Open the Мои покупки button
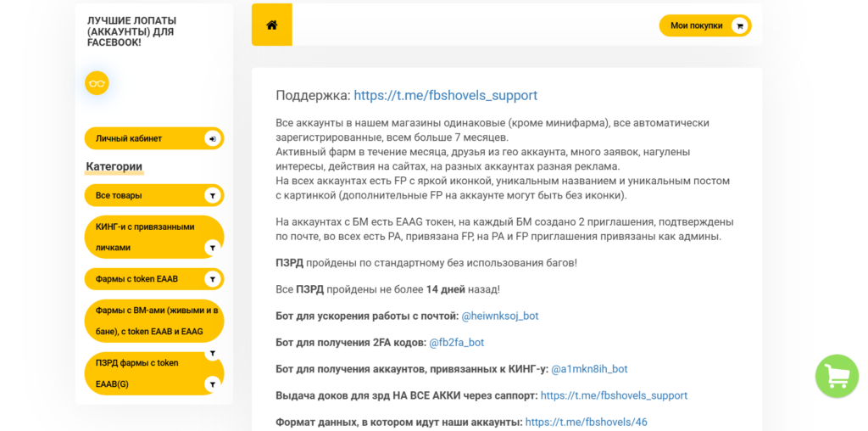Screen dimensions: 868x431 tap(697, 26)
